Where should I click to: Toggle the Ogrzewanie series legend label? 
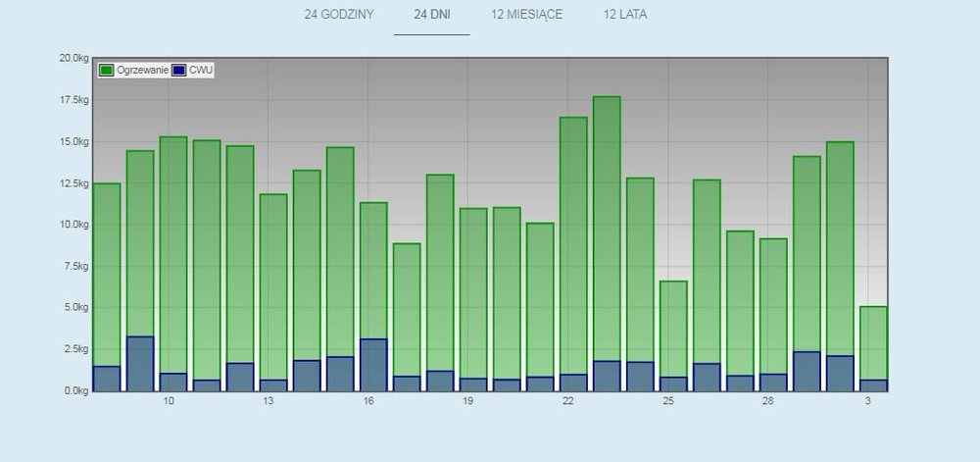pos(142,71)
